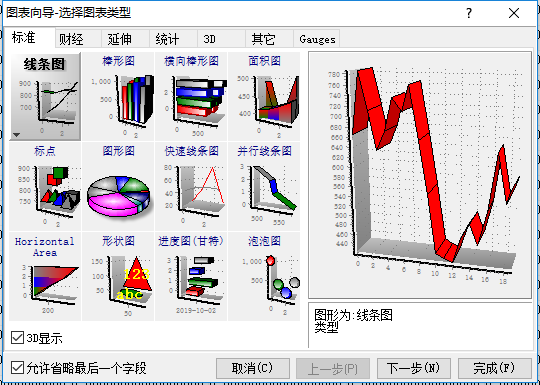Expand the 线条图 subtype dropdown arrow
The image size is (540, 385).
point(17,135)
